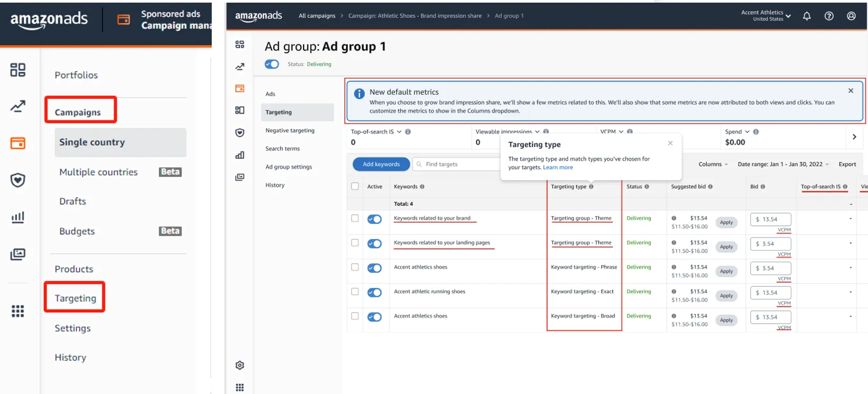Click the image gallery icon in the enlarged left panel

point(18,254)
